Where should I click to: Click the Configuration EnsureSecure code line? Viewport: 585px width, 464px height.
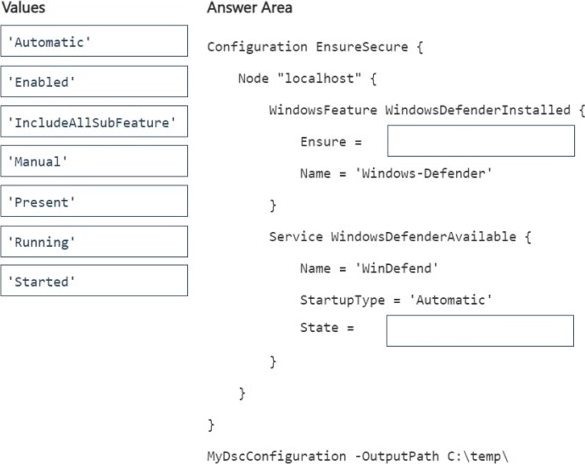(x=315, y=47)
